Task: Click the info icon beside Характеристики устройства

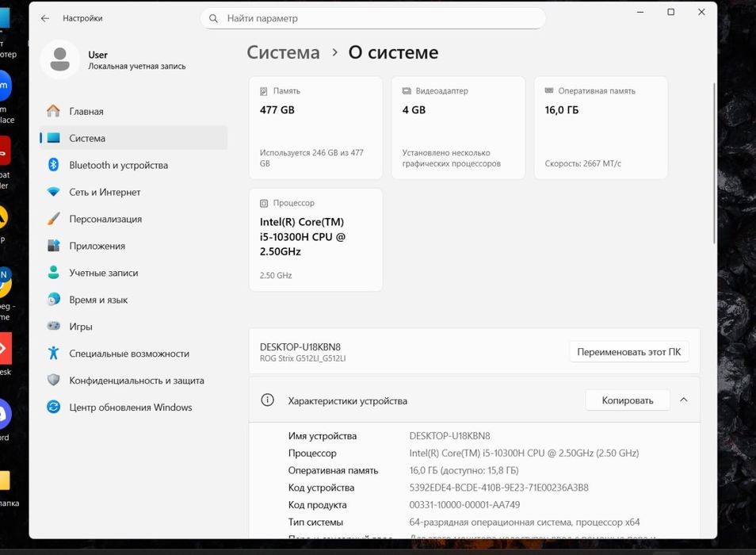Action: click(x=267, y=400)
